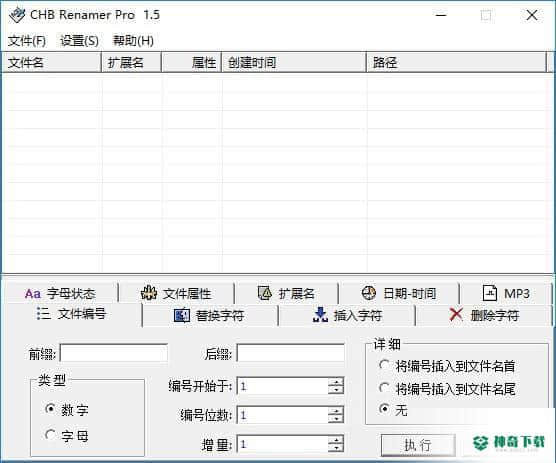Screen dimensions: 556x463
Task: Click the 增量 number field
Action: (283, 444)
